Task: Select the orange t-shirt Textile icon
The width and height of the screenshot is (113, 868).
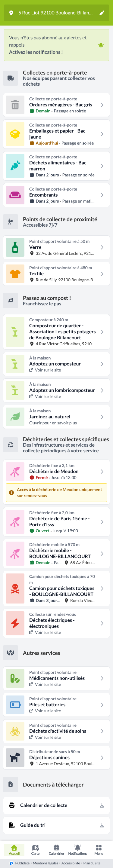Action: [x=15, y=274]
